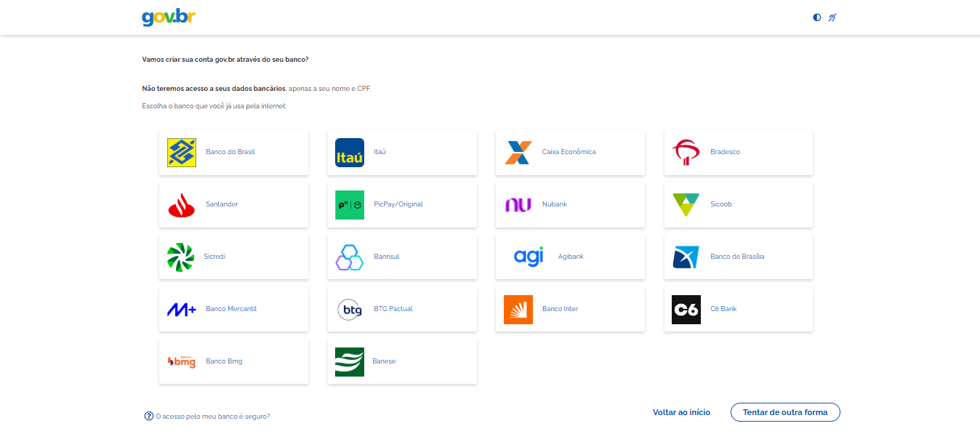The image size is (980, 434).
Task: Choose the C6 Bank black logo
Action: coord(686,310)
